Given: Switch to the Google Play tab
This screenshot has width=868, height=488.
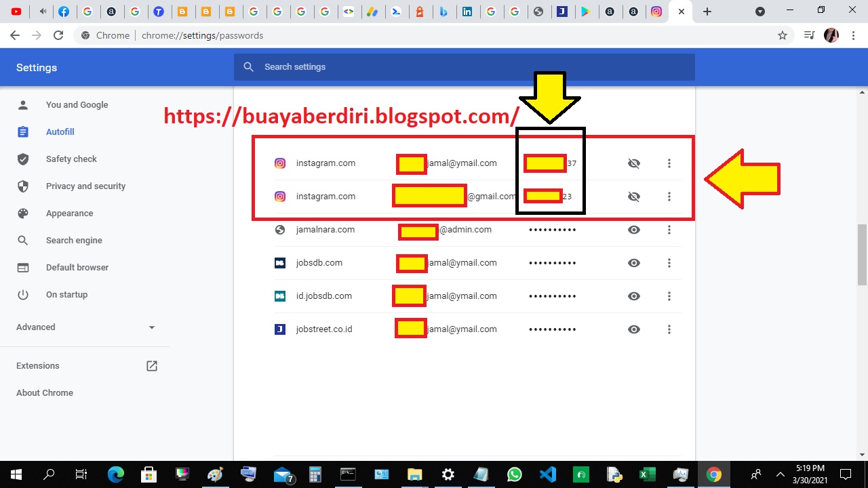Looking at the screenshot, I should [x=585, y=12].
